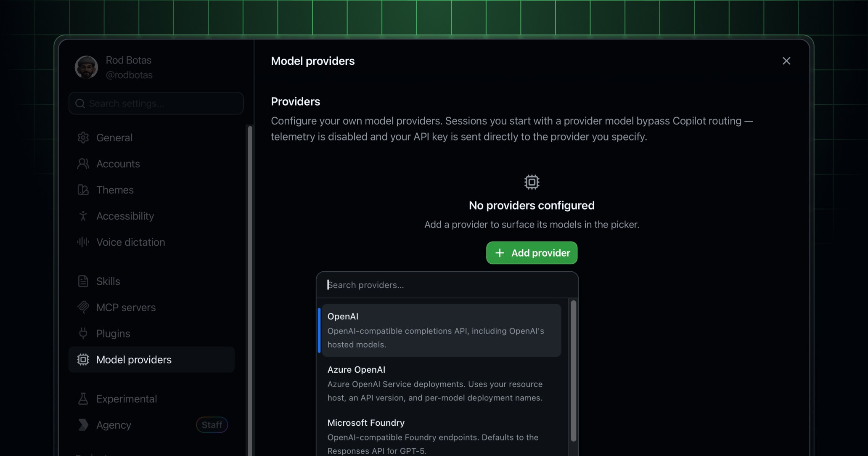Click the Agency chevron icon
Image resolution: width=868 pixels, height=456 pixels.
tap(83, 425)
